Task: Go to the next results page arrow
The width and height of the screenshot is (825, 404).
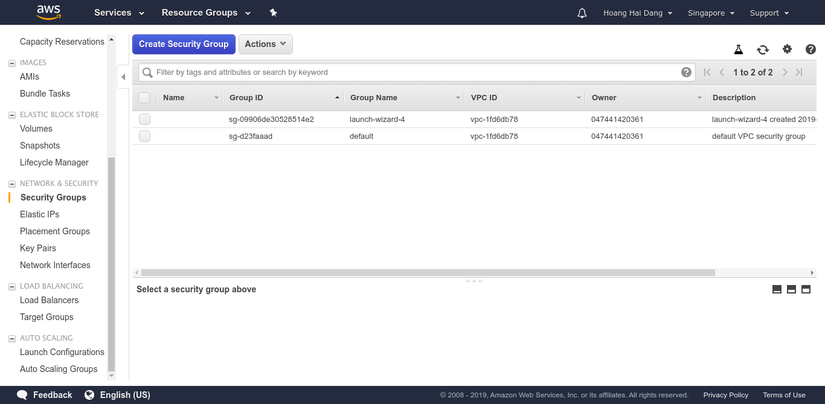Action: [x=785, y=72]
